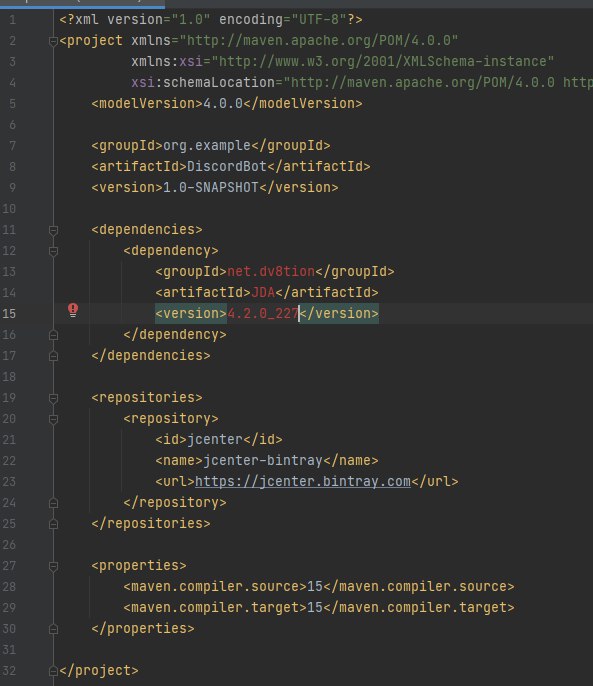This screenshot has width=593, height=686.
Task: Click the UTF-8 encoding value on line 1
Action: coord(319,20)
